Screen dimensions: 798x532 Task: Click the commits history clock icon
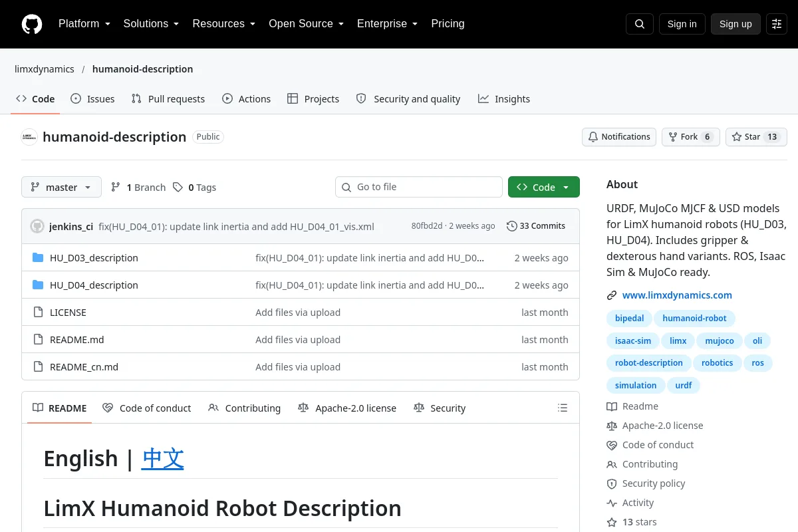coord(511,226)
